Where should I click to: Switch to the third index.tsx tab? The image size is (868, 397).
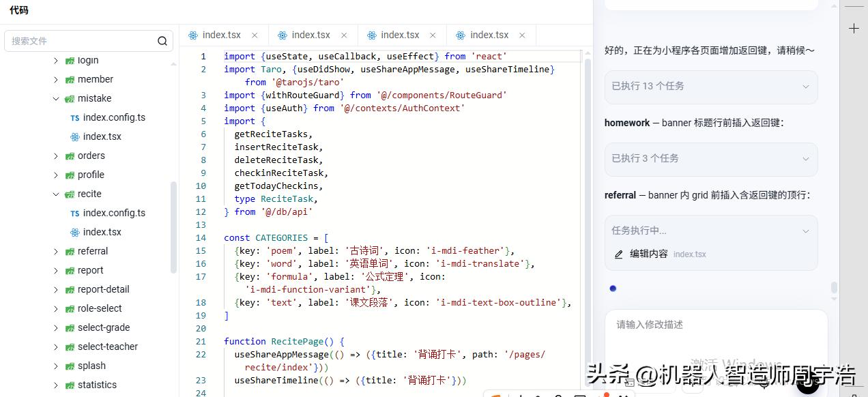[x=400, y=35]
